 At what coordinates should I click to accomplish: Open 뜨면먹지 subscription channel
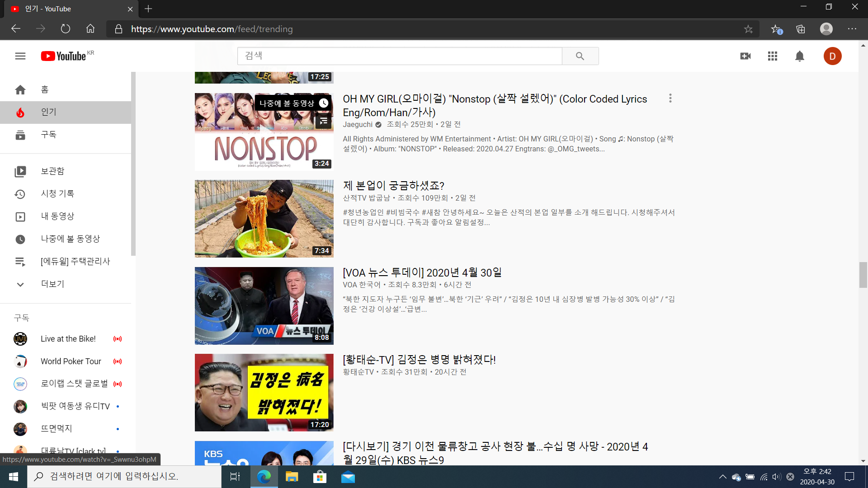click(x=66, y=429)
